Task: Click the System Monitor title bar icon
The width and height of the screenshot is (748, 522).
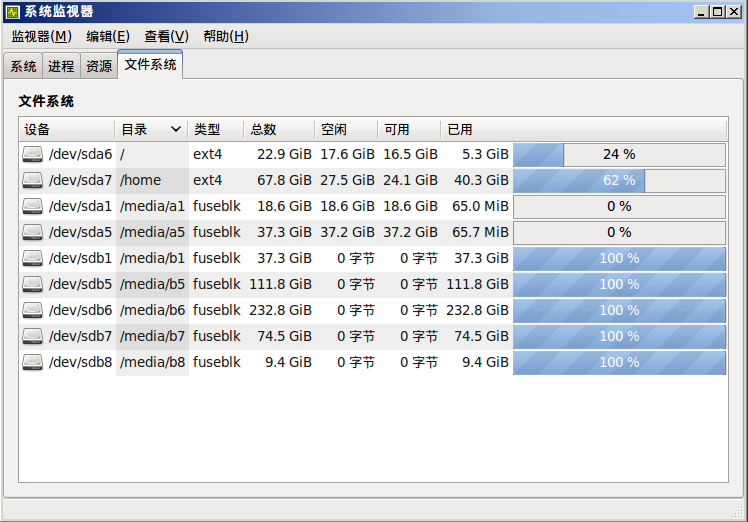Action: [x=12, y=12]
